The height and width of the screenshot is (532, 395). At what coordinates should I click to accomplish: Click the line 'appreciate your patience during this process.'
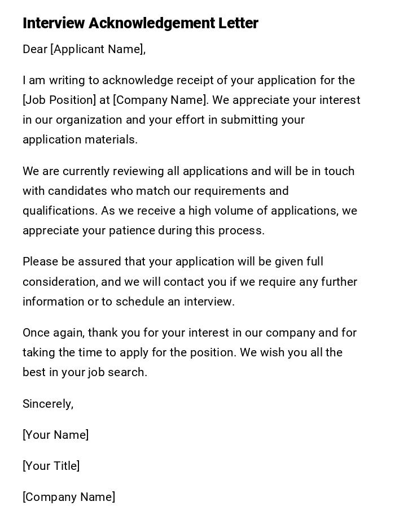point(143,230)
